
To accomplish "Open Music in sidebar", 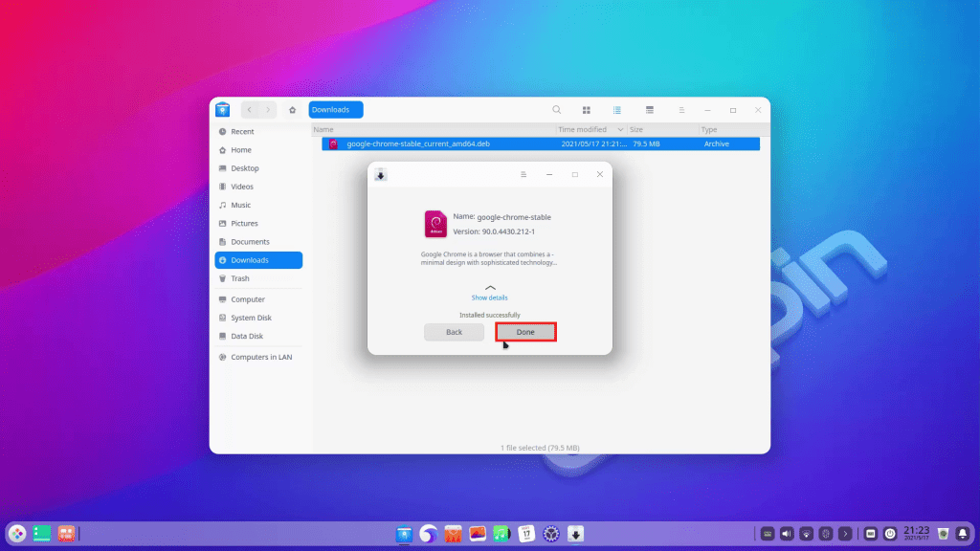I will point(258,205).
